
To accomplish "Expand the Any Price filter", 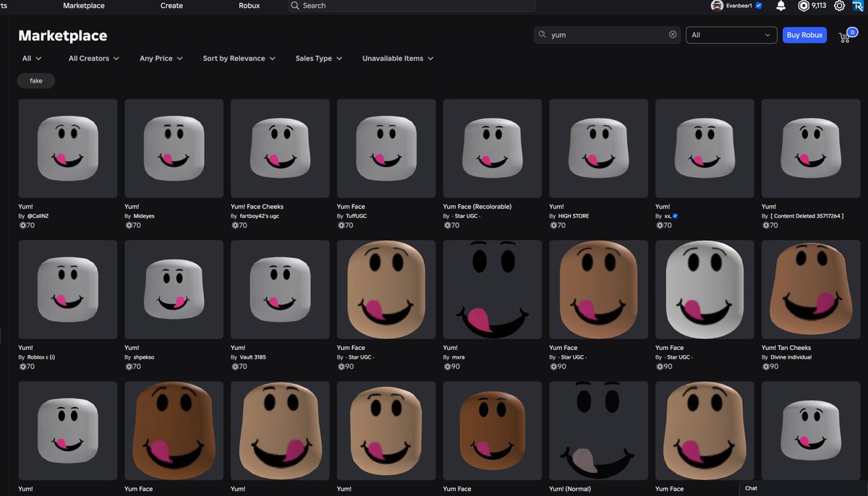I will (x=161, y=59).
